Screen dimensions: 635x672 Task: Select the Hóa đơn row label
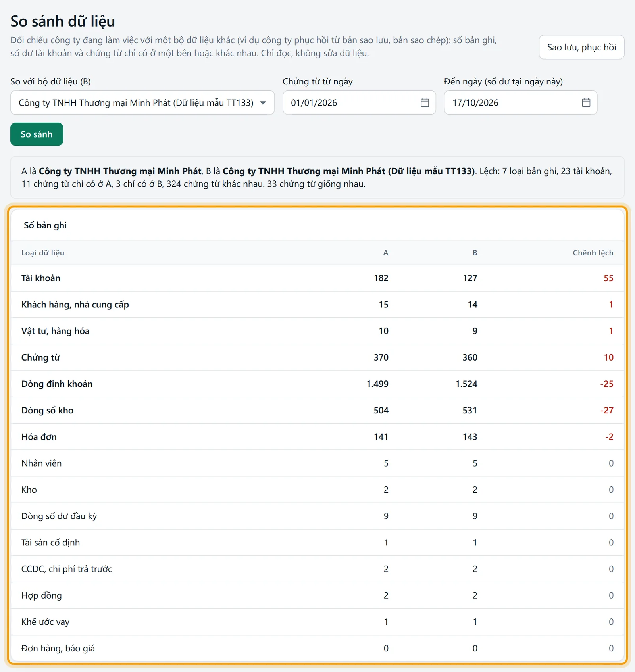39,437
